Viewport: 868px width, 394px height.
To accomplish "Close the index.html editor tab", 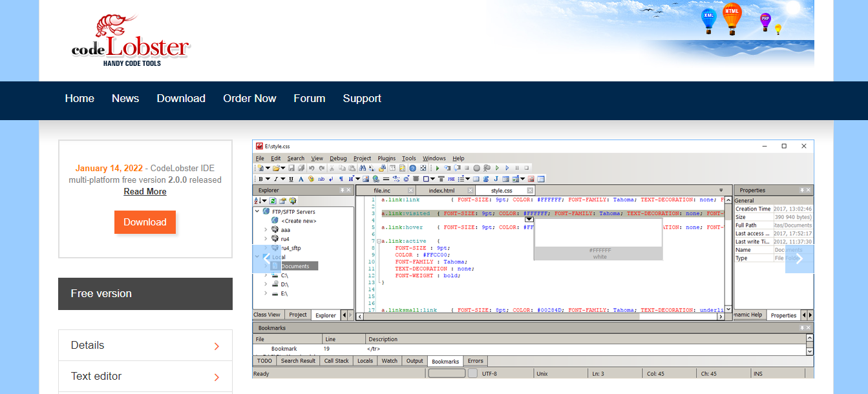I will 470,191.
